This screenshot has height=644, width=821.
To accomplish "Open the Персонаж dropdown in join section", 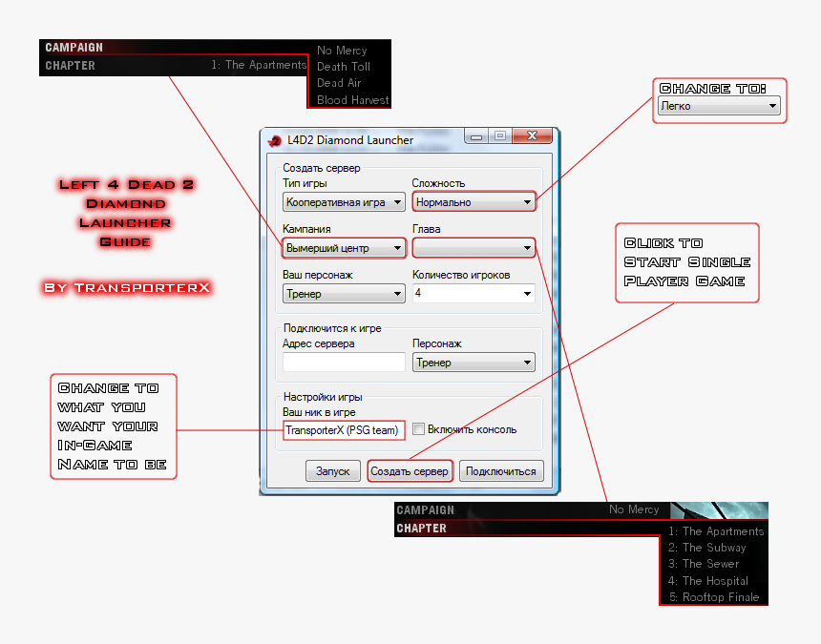I will click(x=474, y=362).
